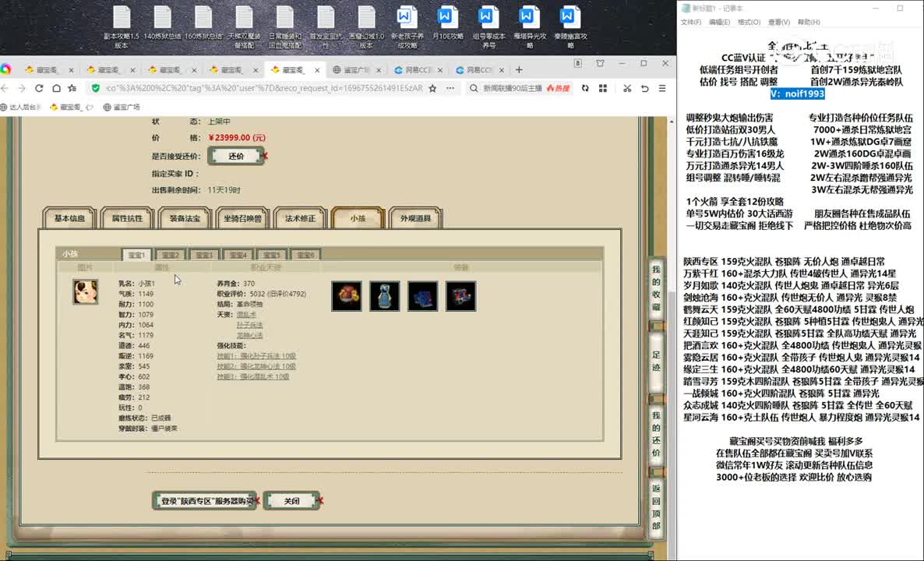Switch to the 基本信息 tab
924x561 pixels.
pyautogui.click(x=69, y=218)
